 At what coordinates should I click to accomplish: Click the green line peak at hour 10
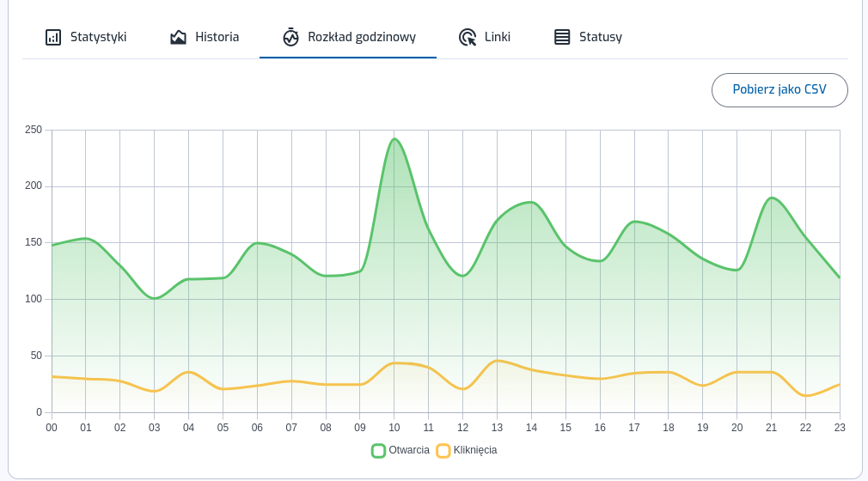coord(394,139)
